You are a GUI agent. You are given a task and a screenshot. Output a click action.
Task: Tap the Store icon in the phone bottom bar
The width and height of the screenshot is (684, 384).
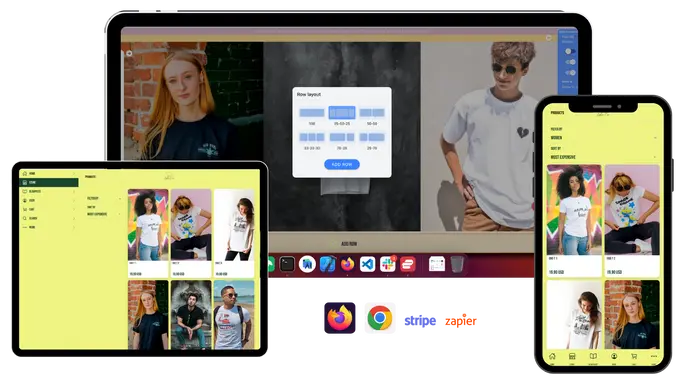point(572,357)
